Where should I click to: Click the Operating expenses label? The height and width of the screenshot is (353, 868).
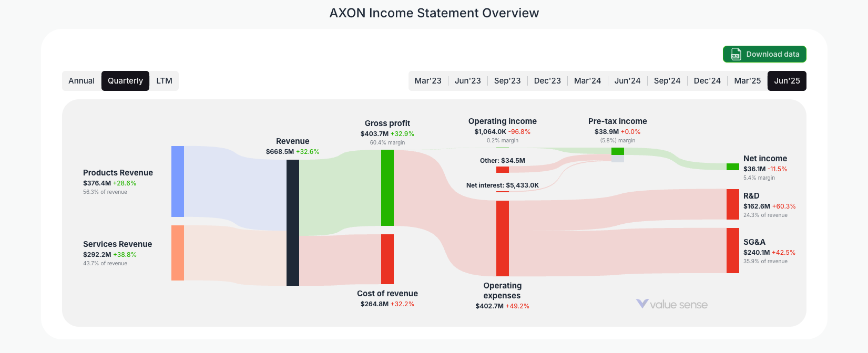(503, 290)
